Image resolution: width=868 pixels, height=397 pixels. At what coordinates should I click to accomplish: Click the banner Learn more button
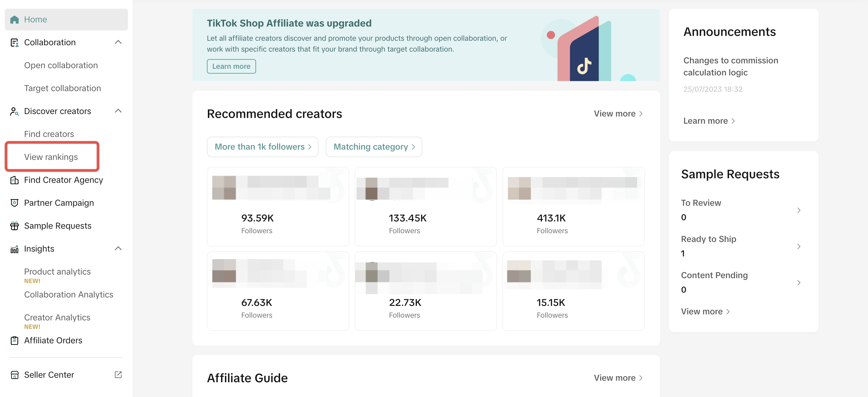231,66
